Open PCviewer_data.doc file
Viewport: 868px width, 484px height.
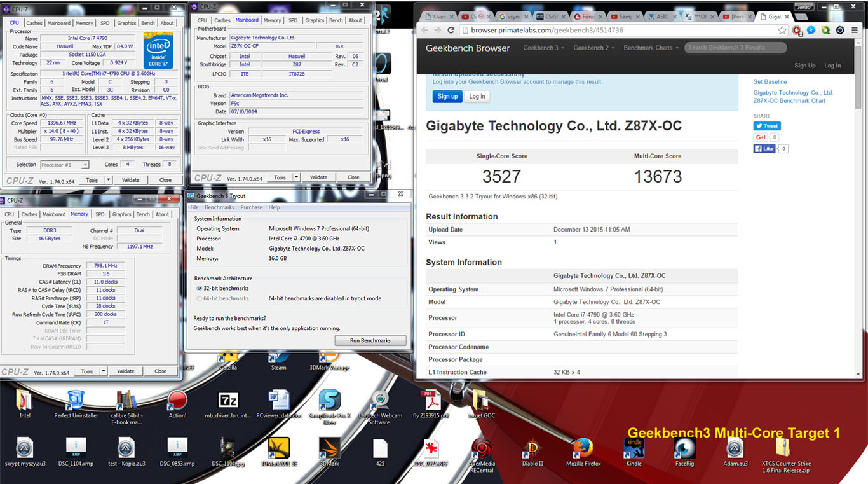pos(278,403)
